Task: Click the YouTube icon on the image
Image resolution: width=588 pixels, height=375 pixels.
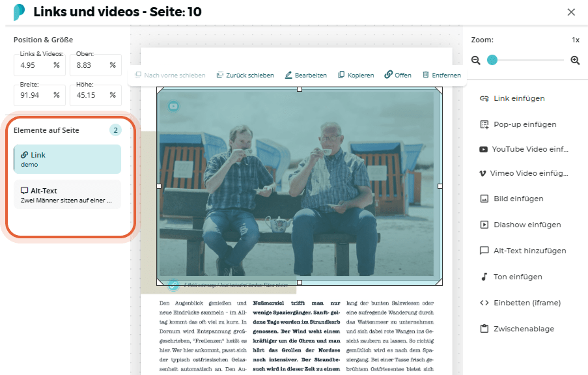Action: (x=173, y=106)
